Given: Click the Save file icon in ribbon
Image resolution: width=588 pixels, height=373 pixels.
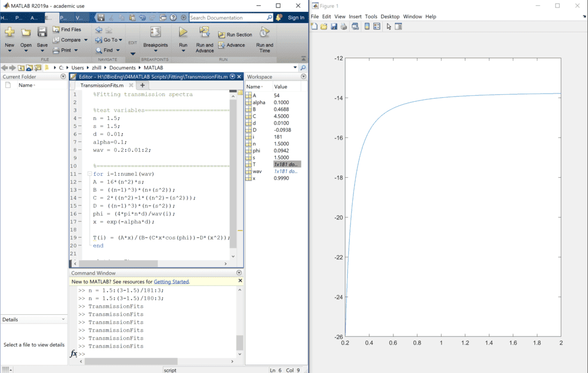Looking at the screenshot, I should (x=42, y=33).
